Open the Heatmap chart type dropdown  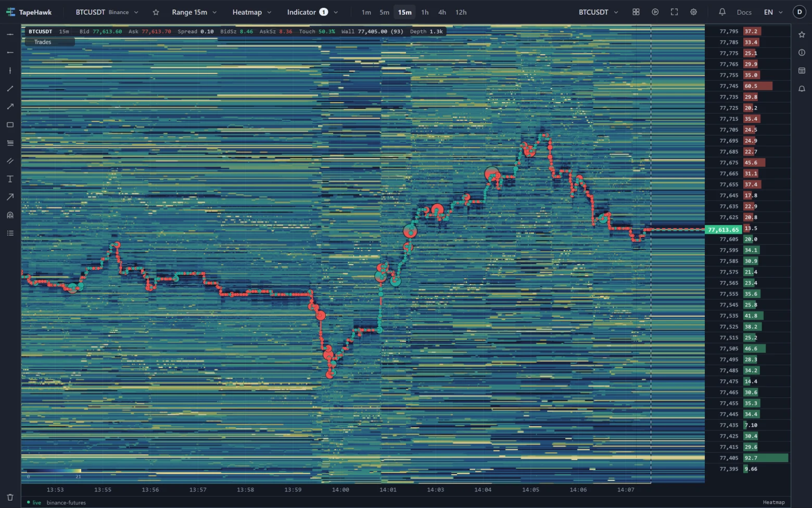coord(252,12)
